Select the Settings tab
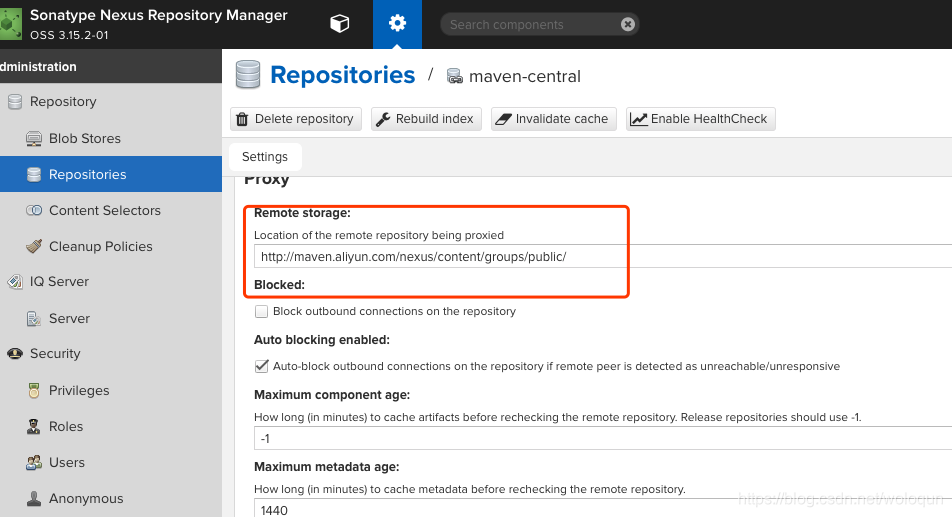 pyautogui.click(x=265, y=157)
